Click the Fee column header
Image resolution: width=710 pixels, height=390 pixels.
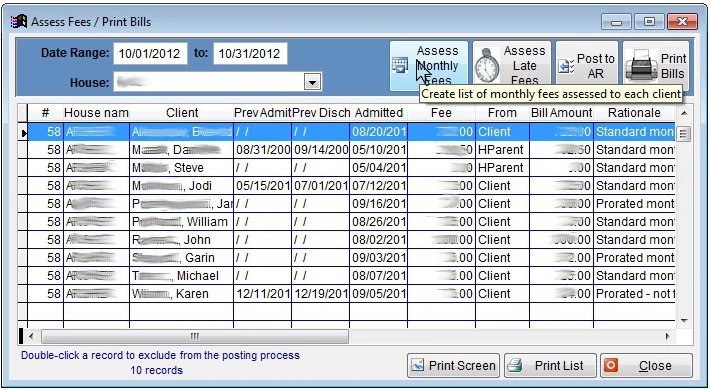tap(441, 113)
